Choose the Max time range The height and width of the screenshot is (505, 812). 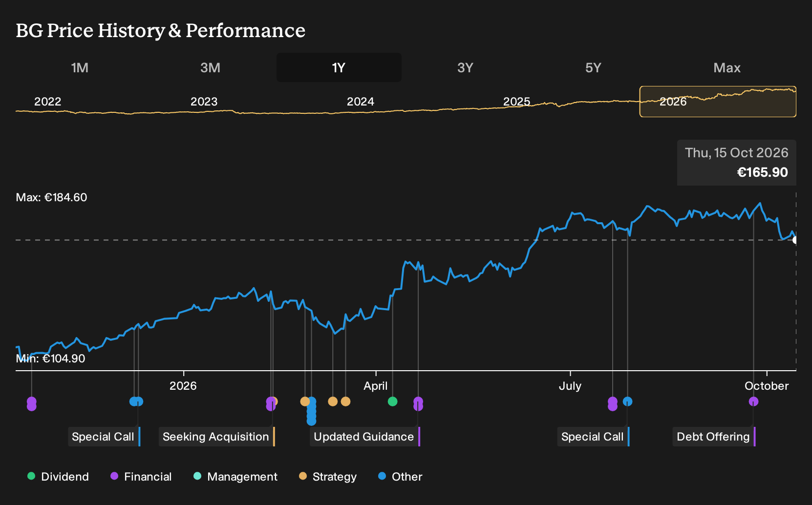pos(727,67)
